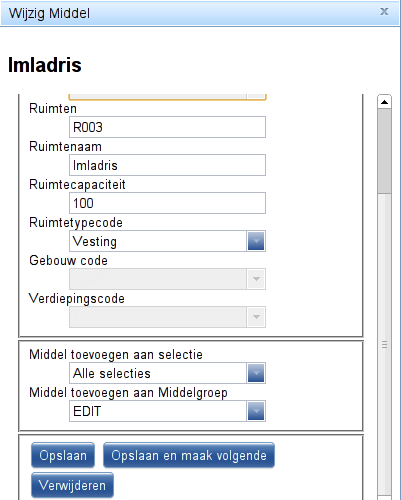
Task: Click the EDIT text in Middelgroep combo
Action: tap(87, 411)
